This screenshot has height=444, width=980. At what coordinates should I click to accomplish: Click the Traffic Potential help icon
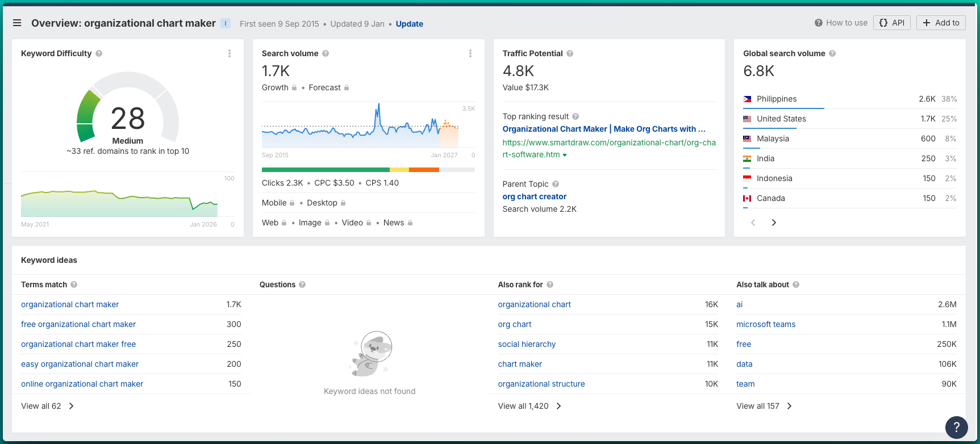[x=570, y=53]
